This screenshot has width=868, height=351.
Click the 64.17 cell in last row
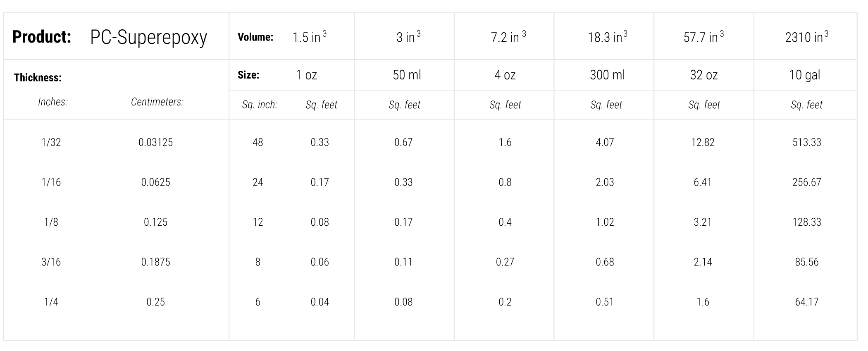806,302
